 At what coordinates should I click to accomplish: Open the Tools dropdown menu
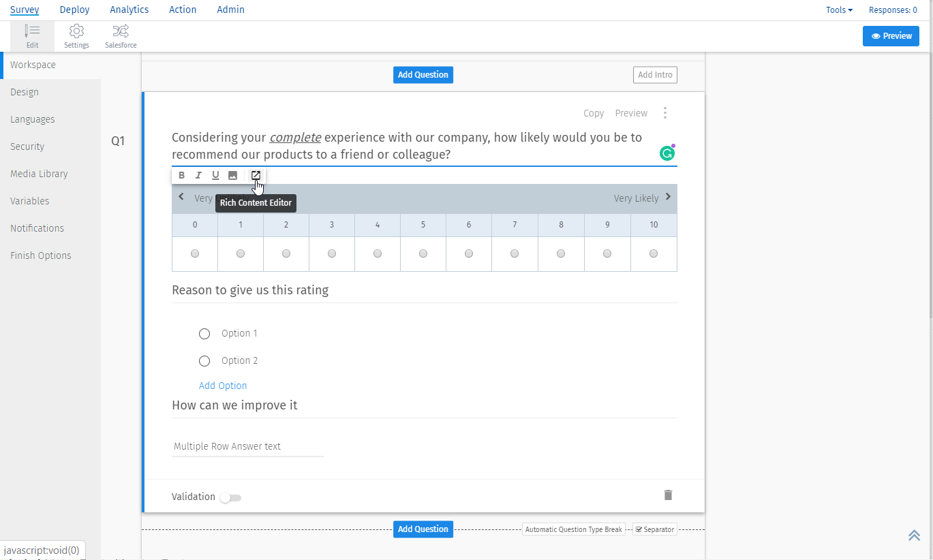838,10
